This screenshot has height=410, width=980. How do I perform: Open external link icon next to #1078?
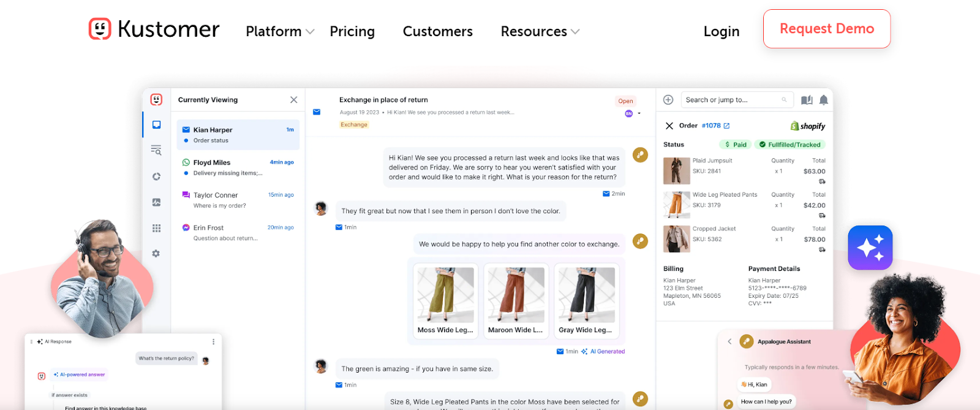pos(727,126)
